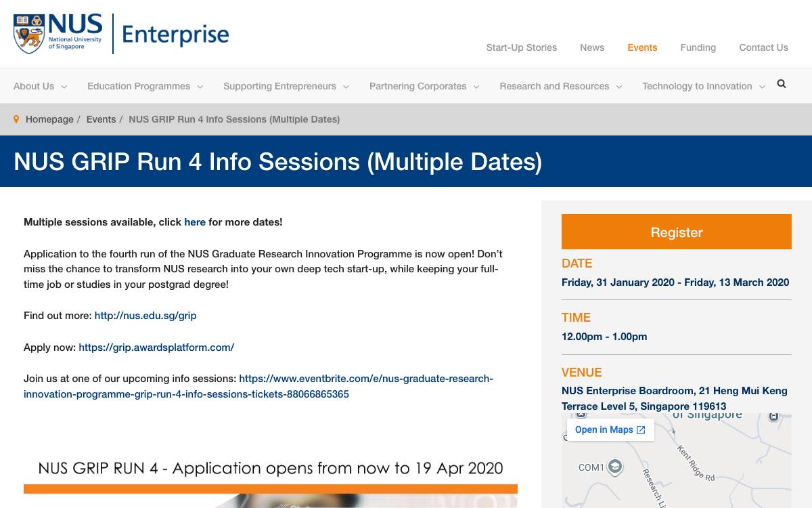Click the current page breadcrumb text
The width and height of the screenshot is (812, 508).
234,119
